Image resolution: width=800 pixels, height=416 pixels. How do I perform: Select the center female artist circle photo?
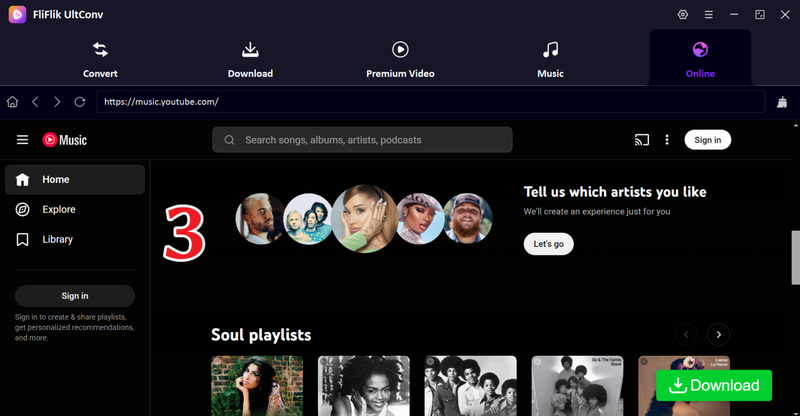[364, 219]
